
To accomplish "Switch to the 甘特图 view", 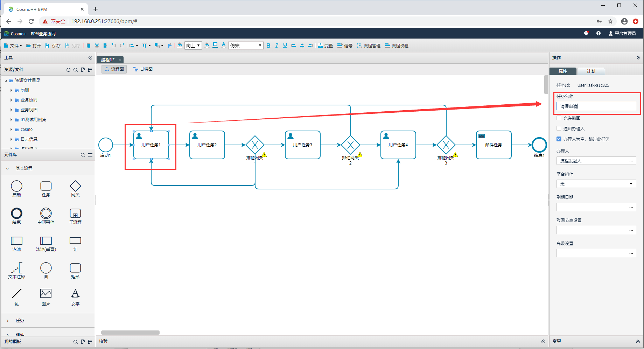I will 143,69.
